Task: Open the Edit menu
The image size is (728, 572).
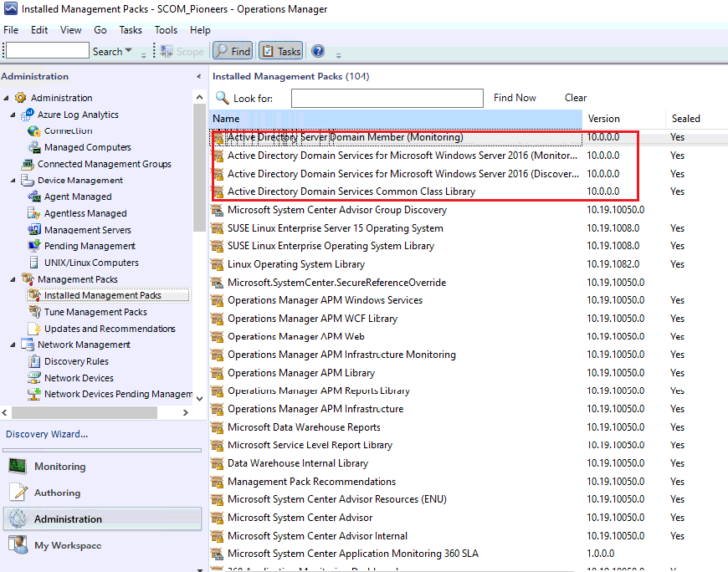Action: click(x=39, y=30)
